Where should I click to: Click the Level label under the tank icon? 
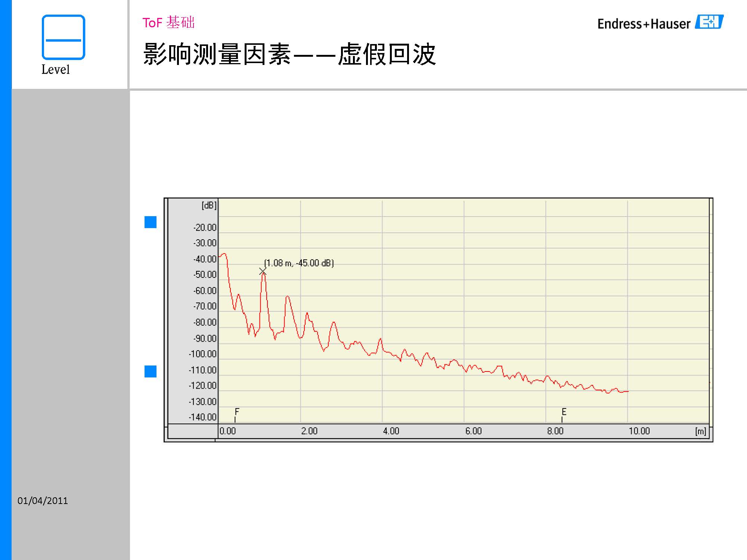click(x=55, y=70)
